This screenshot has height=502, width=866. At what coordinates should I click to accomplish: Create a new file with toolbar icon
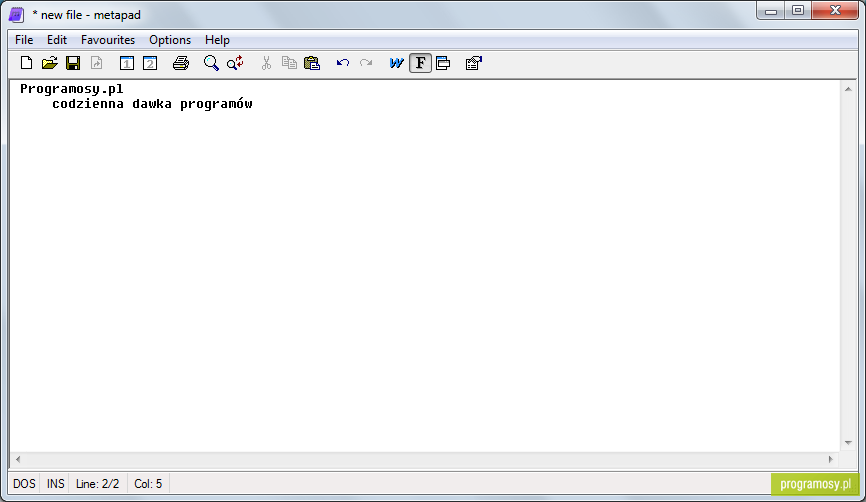tap(26, 63)
